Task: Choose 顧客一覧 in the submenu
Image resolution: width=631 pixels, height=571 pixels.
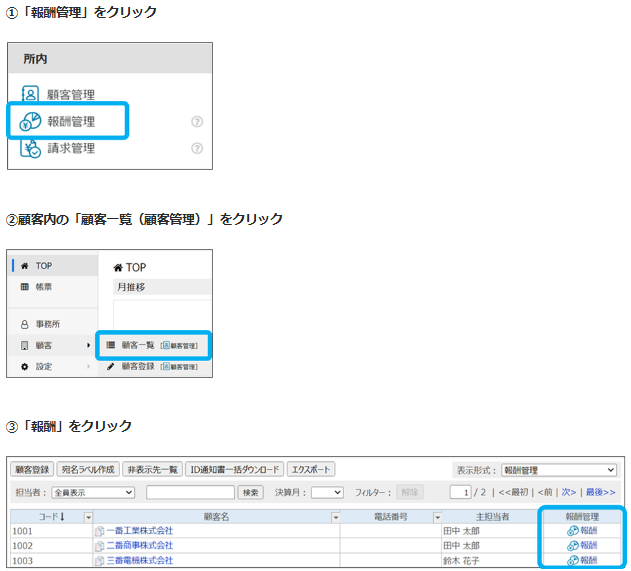Action: click(138, 345)
